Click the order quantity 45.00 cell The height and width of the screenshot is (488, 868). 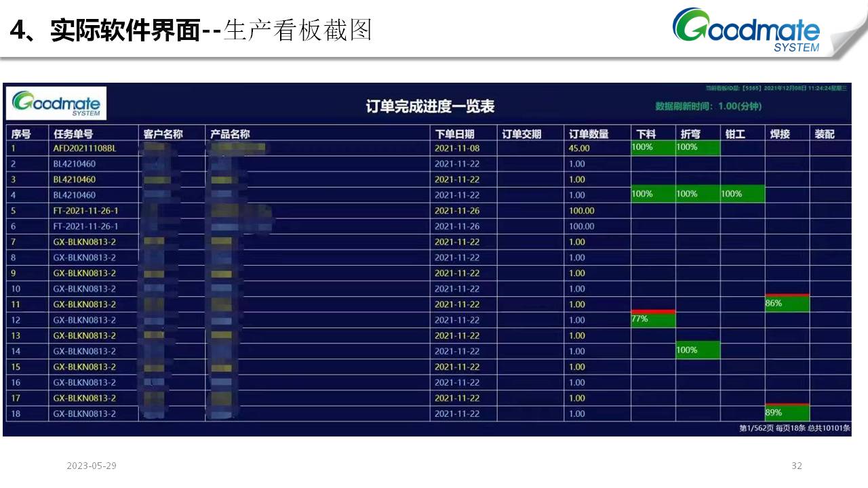tap(580, 148)
